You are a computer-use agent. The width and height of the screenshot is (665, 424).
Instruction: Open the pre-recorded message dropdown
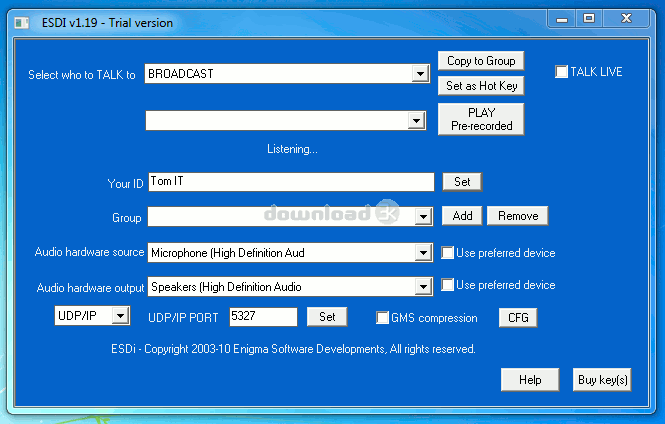pyautogui.click(x=416, y=121)
